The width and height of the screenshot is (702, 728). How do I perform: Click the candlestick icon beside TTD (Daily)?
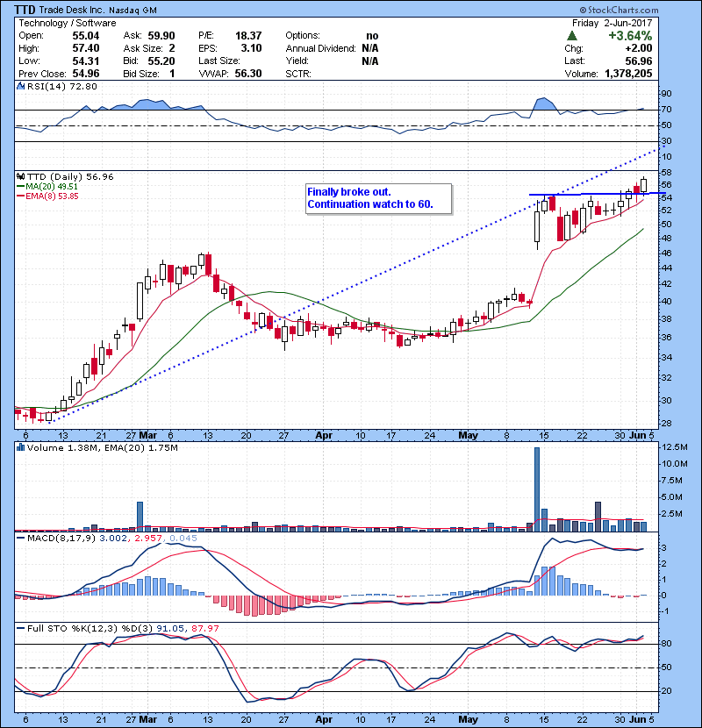pos(20,176)
